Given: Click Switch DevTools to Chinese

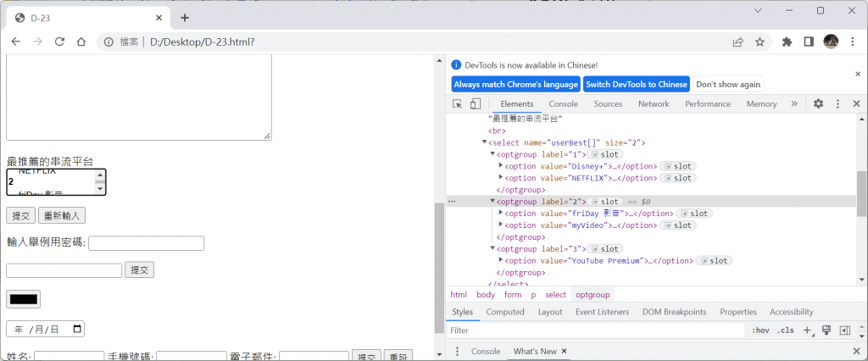Looking at the screenshot, I should (636, 84).
